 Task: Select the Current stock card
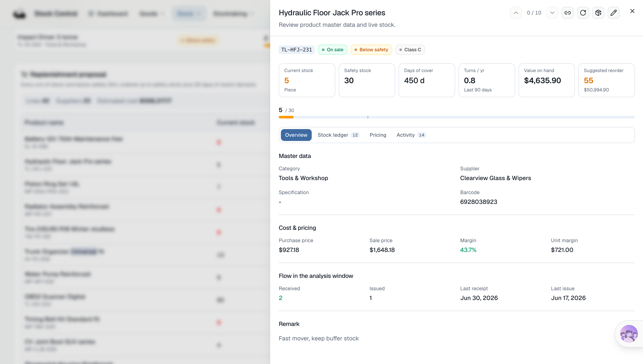(307, 80)
